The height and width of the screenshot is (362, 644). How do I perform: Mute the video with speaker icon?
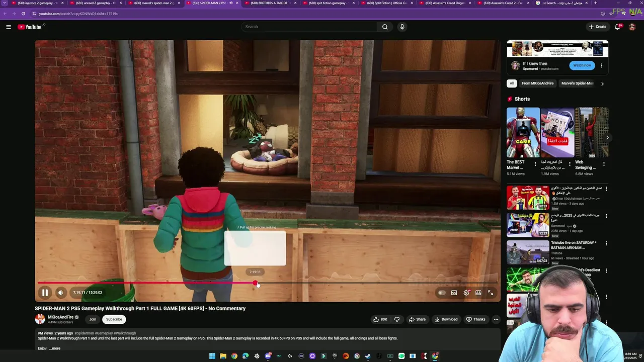click(60, 293)
